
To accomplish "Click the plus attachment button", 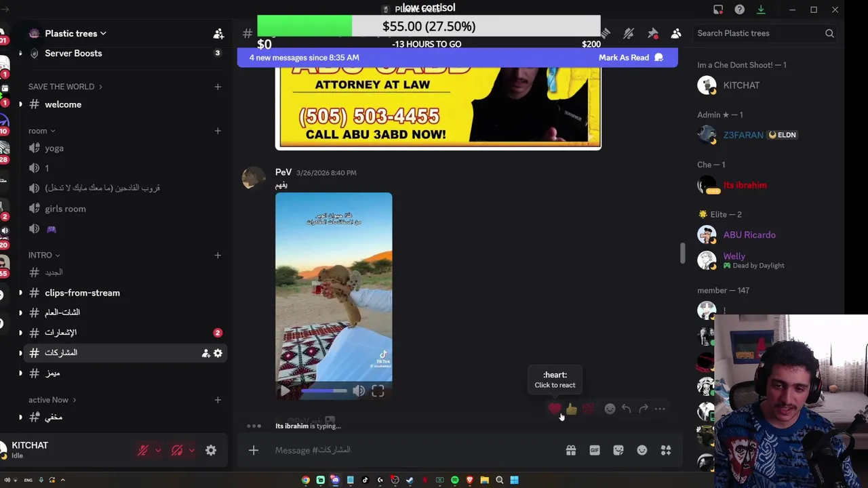I will pos(254,450).
